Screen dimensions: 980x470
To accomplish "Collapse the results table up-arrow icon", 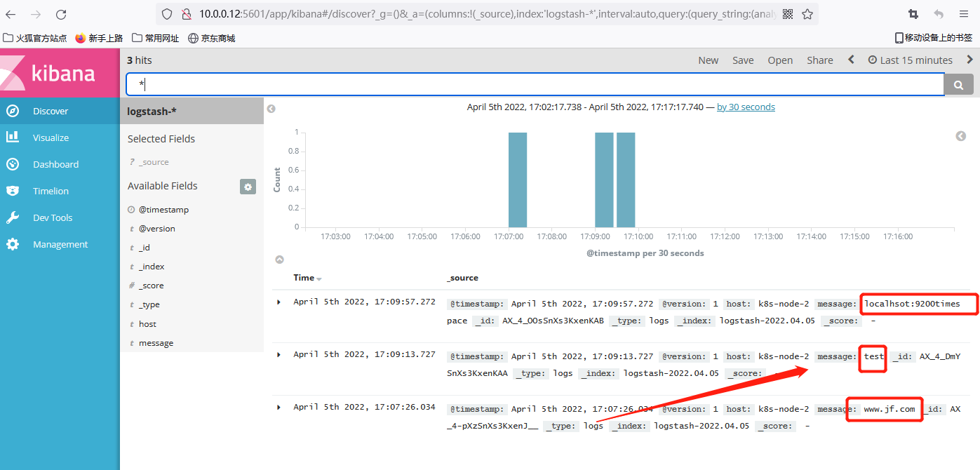I will pyautogui.click(x=279, y=260).
